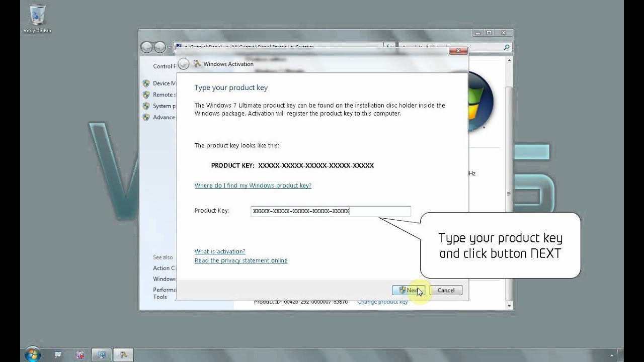The image size is (644, 362).
Task: Select the System window taskbar button
Action: 101,354
